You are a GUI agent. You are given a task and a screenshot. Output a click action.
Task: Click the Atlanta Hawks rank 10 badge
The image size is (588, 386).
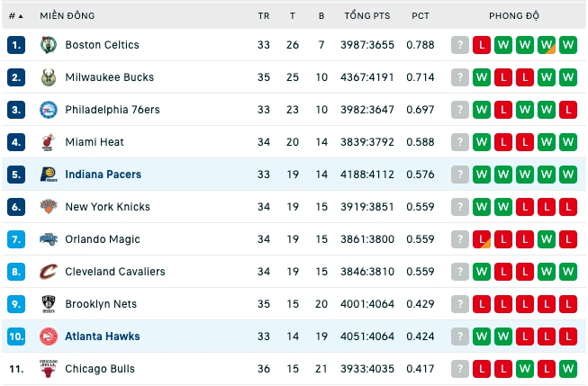coord(16,337)
